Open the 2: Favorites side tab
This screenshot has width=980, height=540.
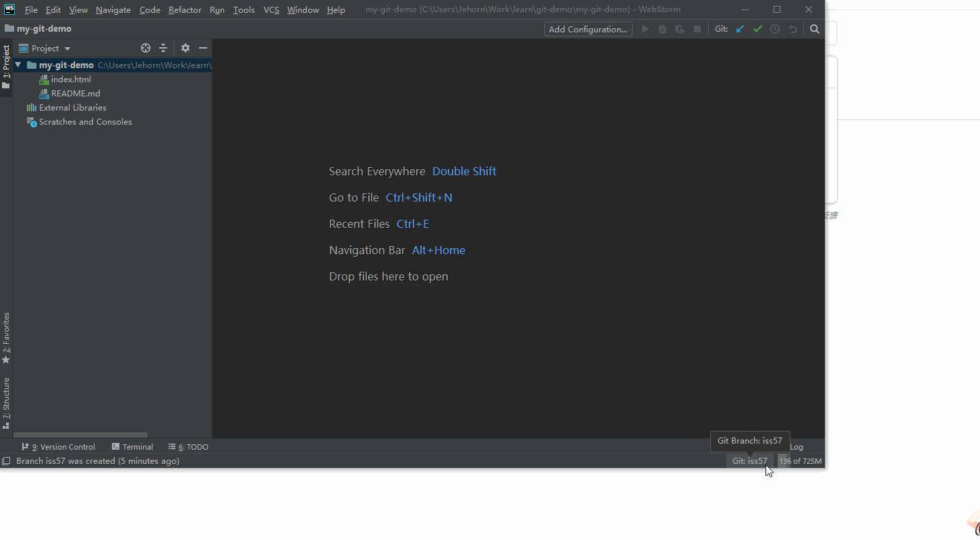pyautogui.click(x=6, y=338)
